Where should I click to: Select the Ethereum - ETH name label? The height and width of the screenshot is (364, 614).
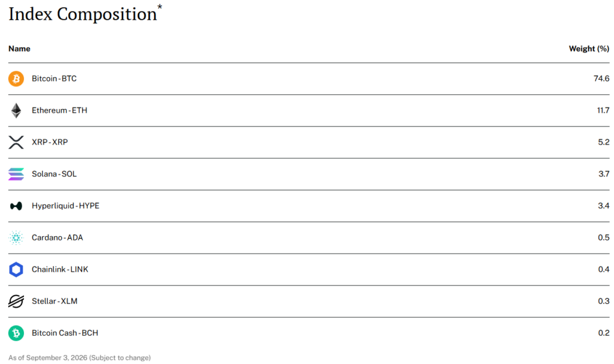[x=59, y=110]
